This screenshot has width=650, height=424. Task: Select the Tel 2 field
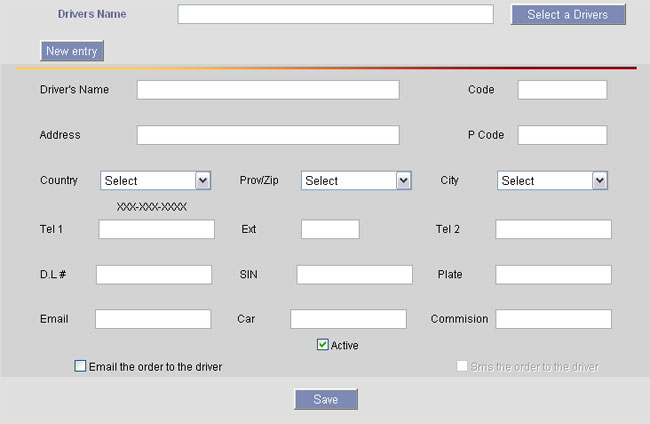click(x=553, y=229)
